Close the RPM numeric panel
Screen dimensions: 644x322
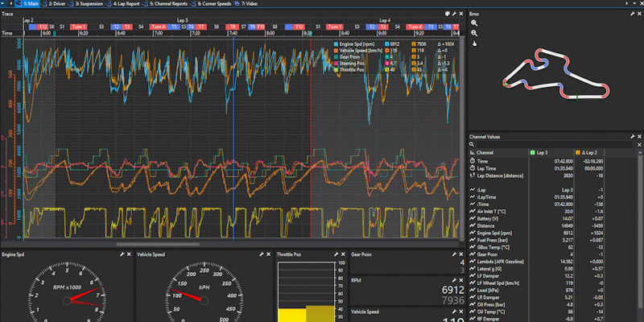coord(461,280)
